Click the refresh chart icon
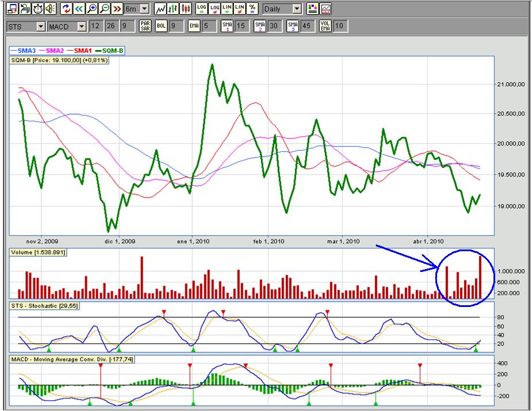 click(66, 9)
